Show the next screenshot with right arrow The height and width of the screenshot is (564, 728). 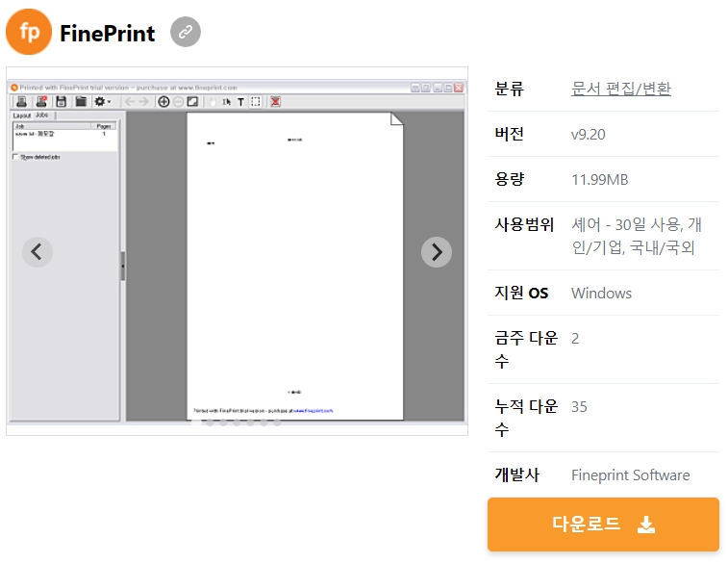pos(436,252)
